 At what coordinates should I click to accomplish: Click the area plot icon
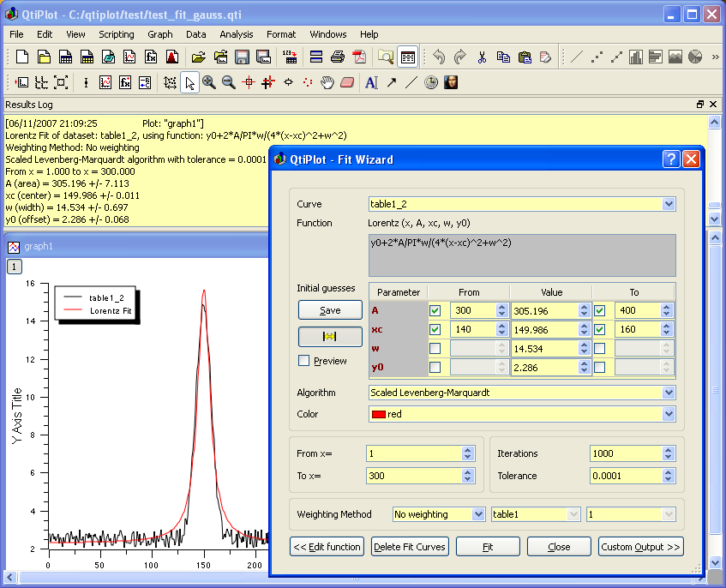coord(675,57)
